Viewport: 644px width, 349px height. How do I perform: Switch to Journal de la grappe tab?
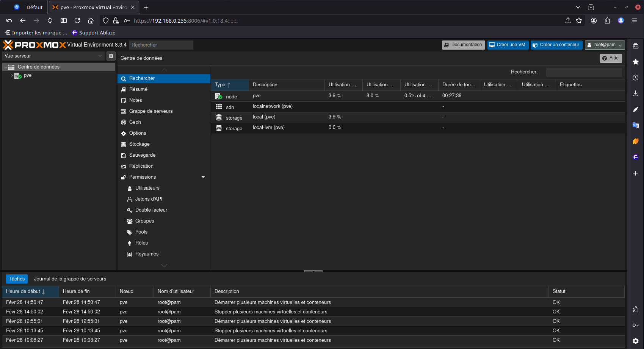70,279
